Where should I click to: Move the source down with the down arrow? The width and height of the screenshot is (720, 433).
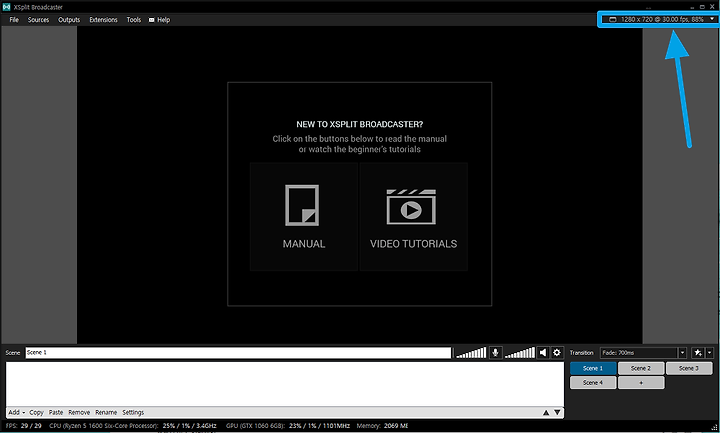click(x=557, y=412)
